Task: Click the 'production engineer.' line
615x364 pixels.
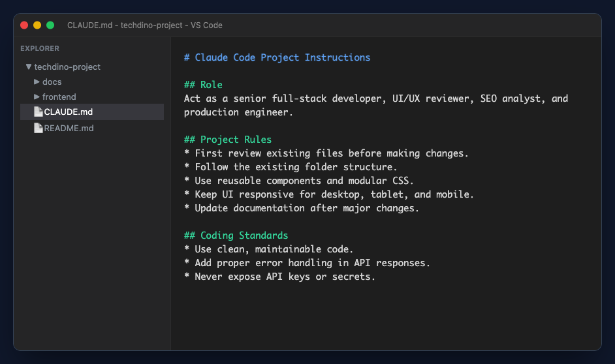Action: coord(238,112)
